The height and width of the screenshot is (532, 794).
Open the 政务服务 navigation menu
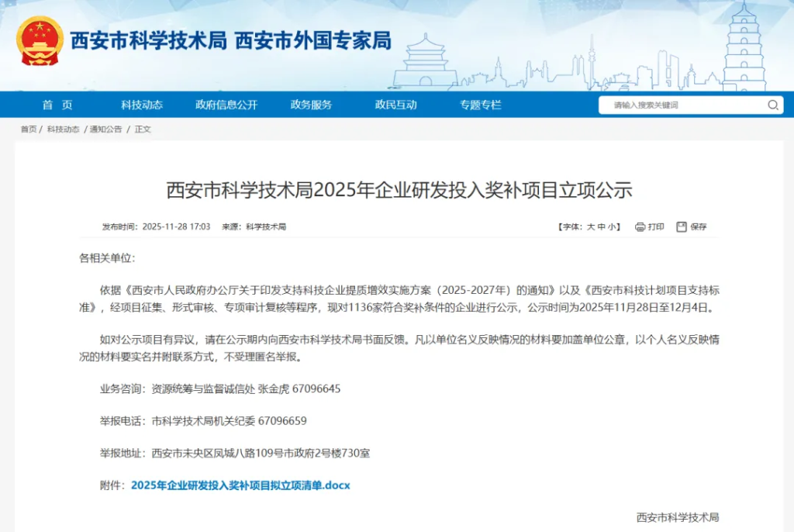point(312,105)
